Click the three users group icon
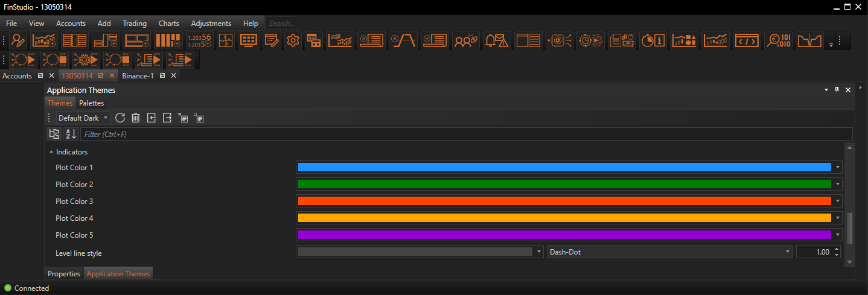The image size is (868, 295). [x=466, y=40]
